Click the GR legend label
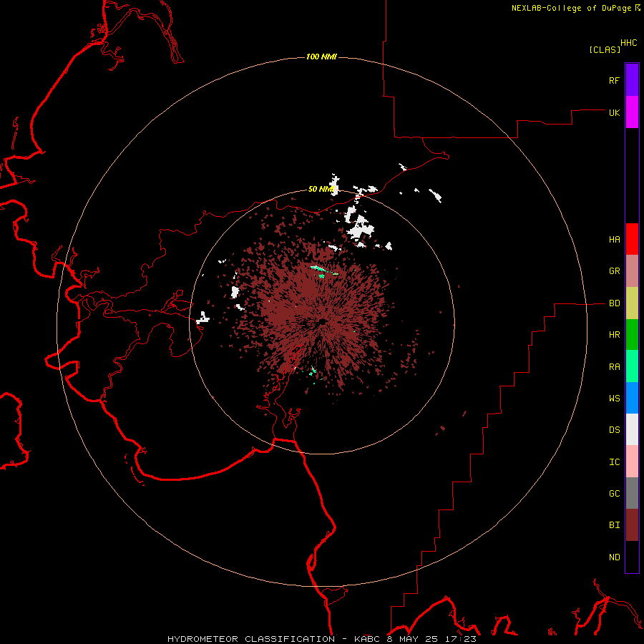This screenshot has width=644, height=644. (x=614, y=271)
